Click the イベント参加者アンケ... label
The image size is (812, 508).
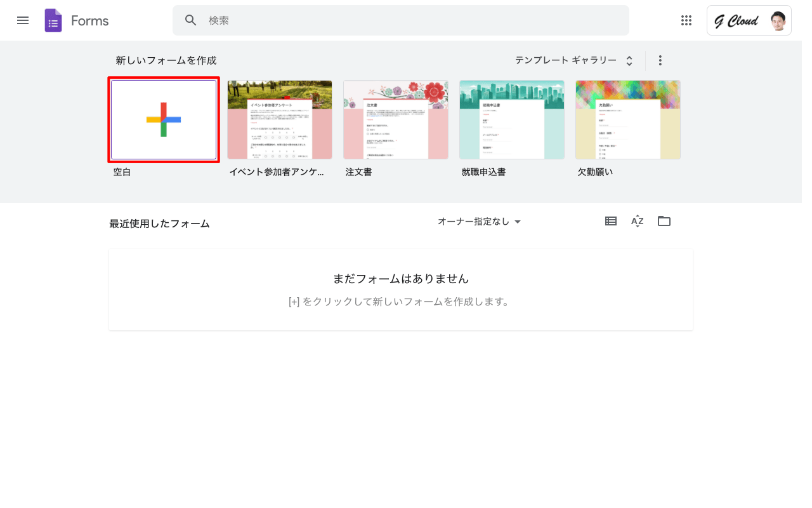[x=277, y=172]
